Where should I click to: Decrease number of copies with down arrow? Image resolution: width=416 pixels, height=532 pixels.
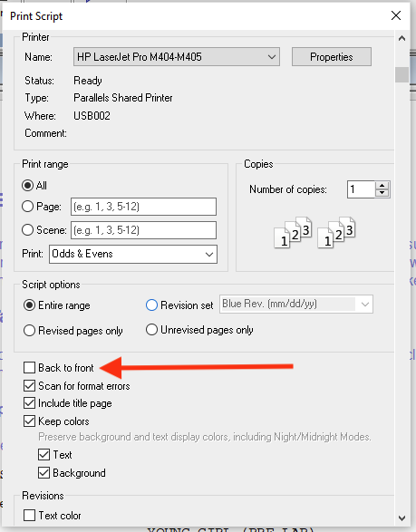382,193
